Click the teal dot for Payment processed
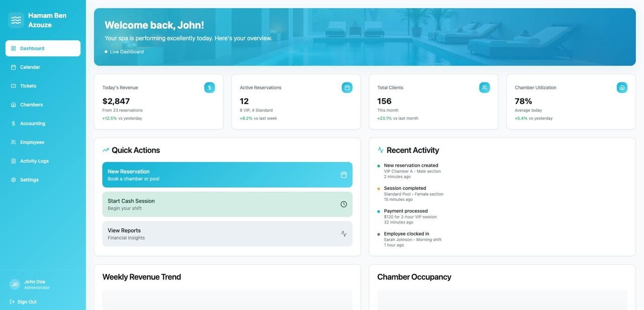Screen dimensions: 644x310 (379, 211)
